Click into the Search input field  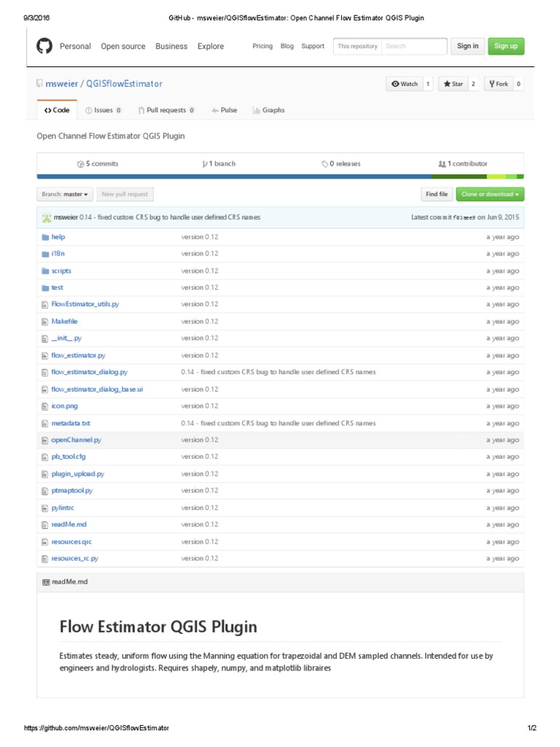coord(414,46)
